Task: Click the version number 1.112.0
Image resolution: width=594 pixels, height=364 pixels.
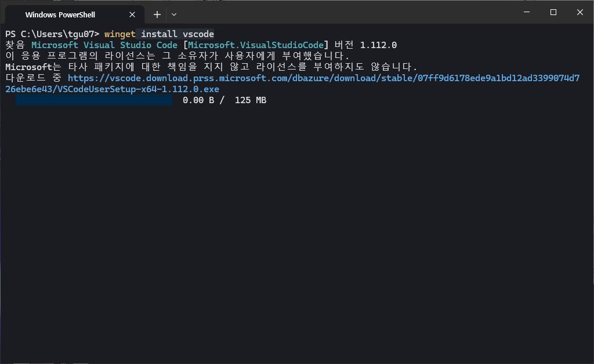Action: click(378, 45)
